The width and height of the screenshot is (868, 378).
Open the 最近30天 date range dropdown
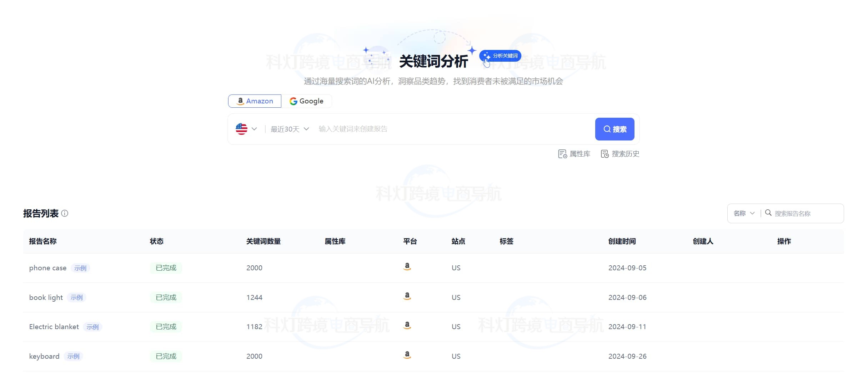click(289, 129)
